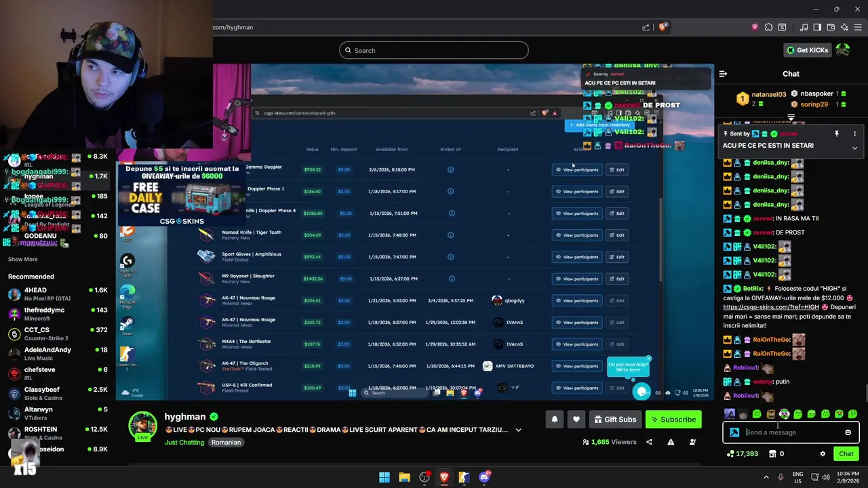Open the share stream icon
Screen dimensions: 868x488
(649, 442)
